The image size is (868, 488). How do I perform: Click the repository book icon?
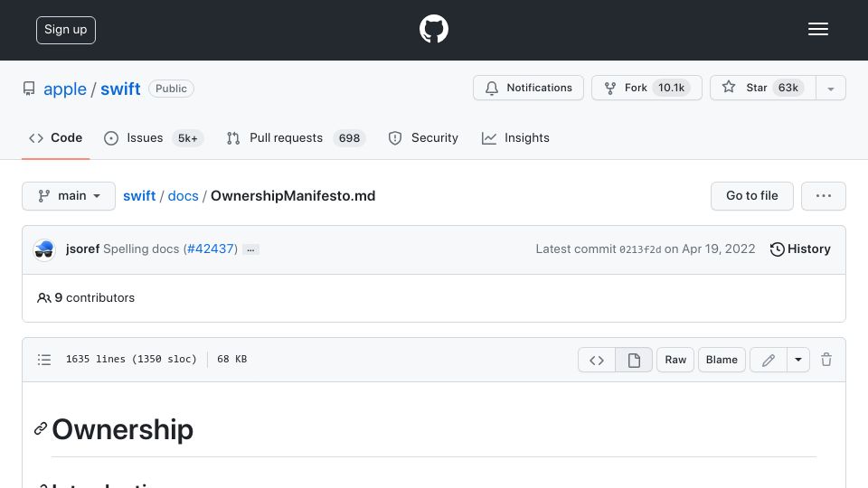point(29,89)
